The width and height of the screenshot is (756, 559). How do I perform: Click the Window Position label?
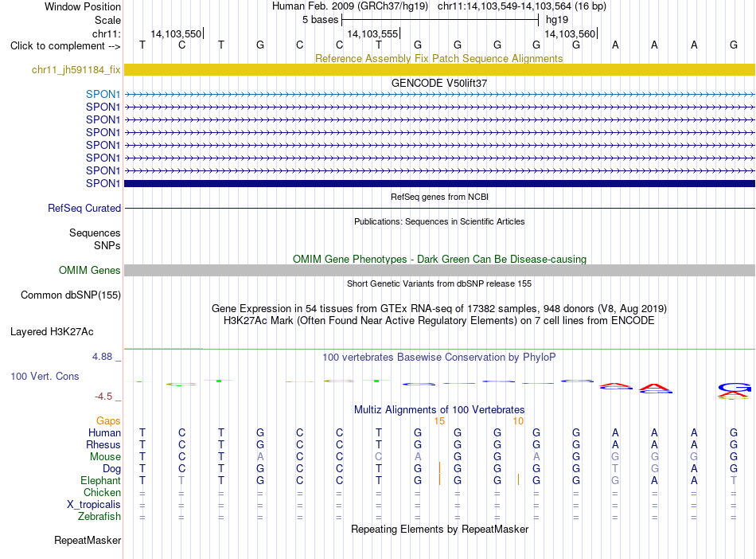click(83, 6)
